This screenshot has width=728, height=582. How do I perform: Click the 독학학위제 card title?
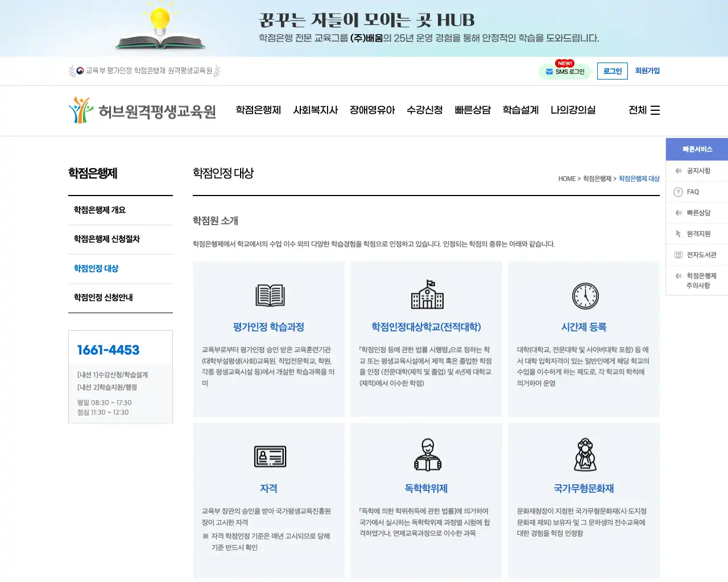click(x=426, y=489)
